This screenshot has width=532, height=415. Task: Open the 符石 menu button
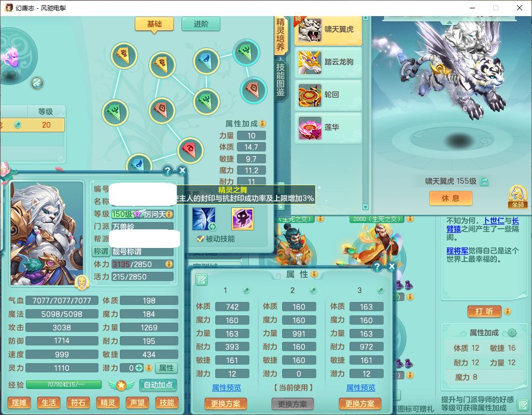[78, 403]
